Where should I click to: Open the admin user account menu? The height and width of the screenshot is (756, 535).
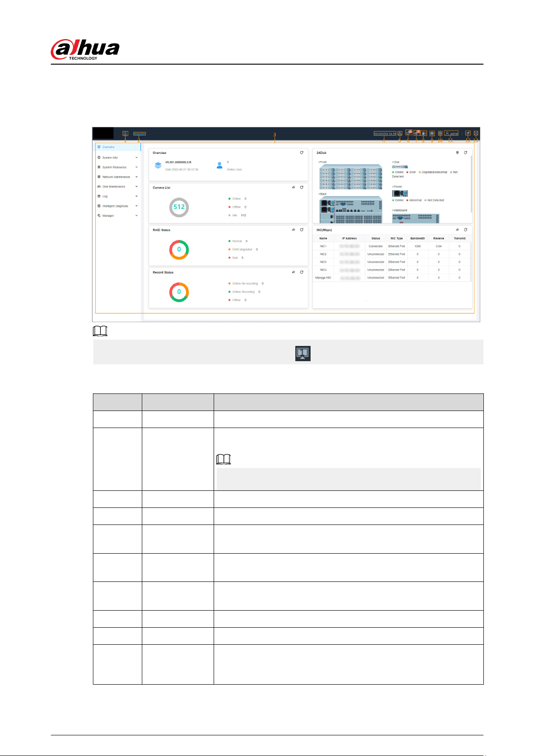point(452,134)
